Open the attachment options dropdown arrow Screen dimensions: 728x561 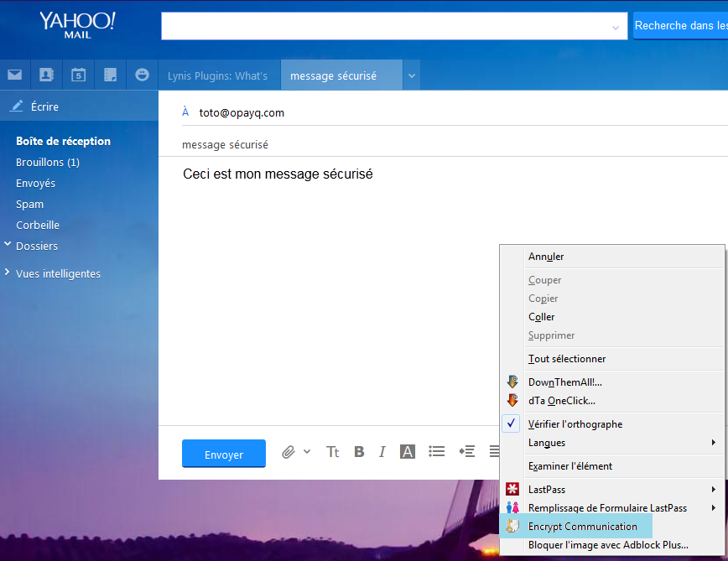click(307, 451)
